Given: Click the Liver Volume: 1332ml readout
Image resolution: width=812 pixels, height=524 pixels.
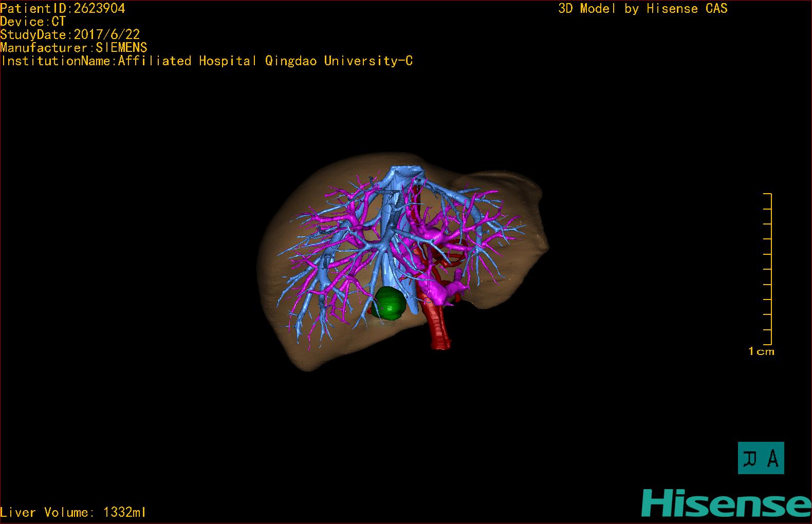Looking at the screenshot, I should 73,512.
